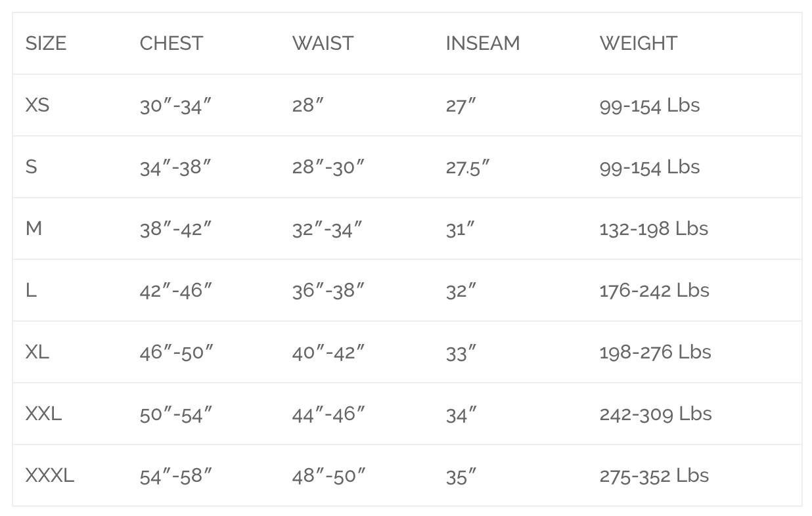The image size is (812, 516).
Task: Click the XS waist value 28"
Action: click(307, 105)
